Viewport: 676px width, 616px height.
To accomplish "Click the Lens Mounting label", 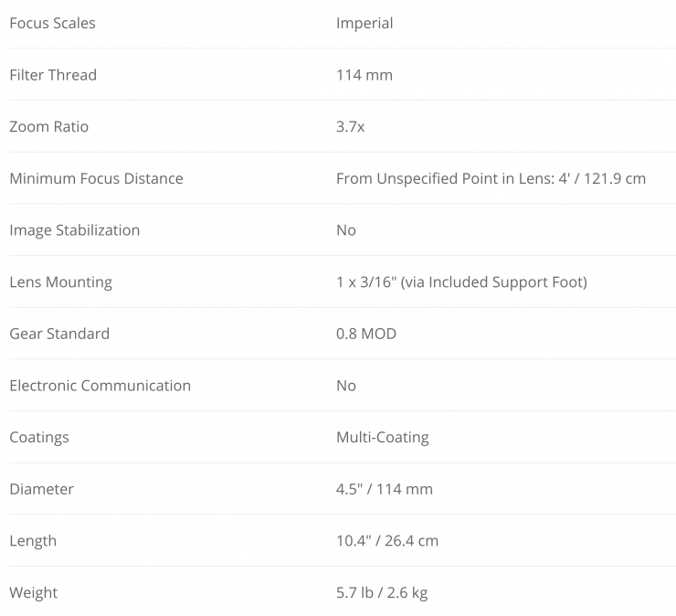I will (60, 281).
